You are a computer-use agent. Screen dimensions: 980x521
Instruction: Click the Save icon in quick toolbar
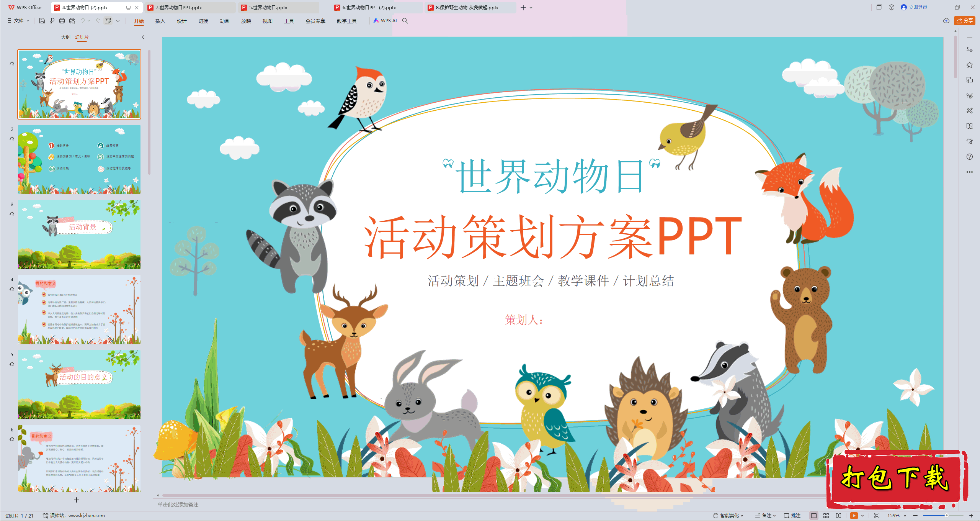click(42, 21)
